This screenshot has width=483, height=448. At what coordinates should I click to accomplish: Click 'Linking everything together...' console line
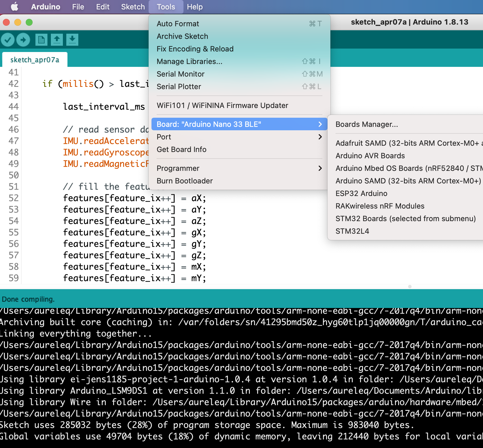(76, 333)
